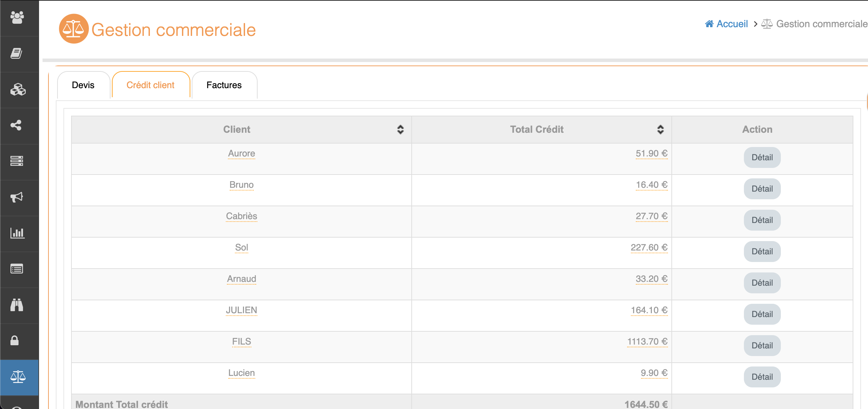The width and height of the screenshot is (868, 409).
Task: Select the stacked cubes sidebar icon
Action: coord(18,90)
